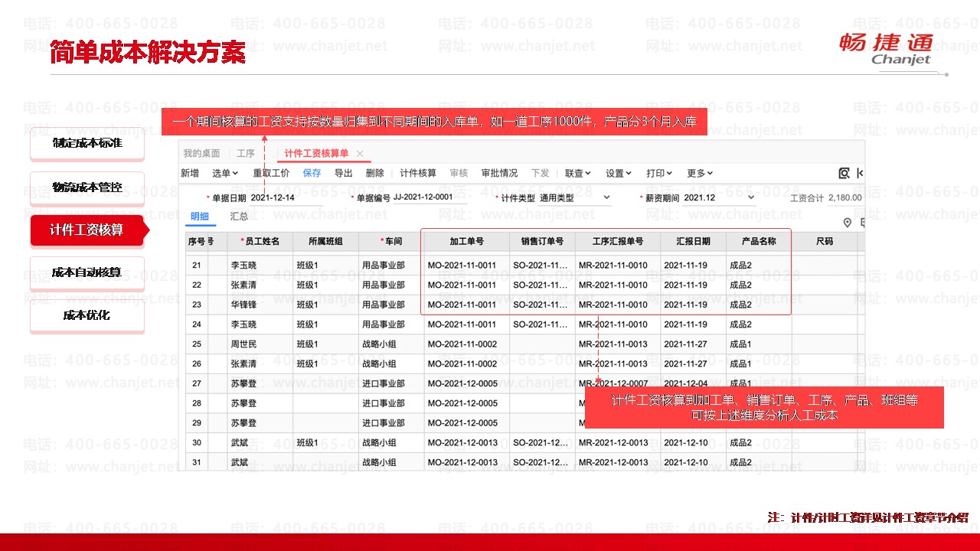Select employee 周世民 in row 25
This screenshot has width=980, height=551.
pos(245,344)
